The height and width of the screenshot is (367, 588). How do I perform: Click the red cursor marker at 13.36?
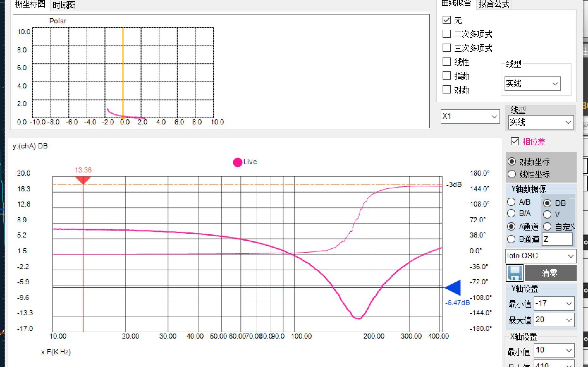pos(83,180)
